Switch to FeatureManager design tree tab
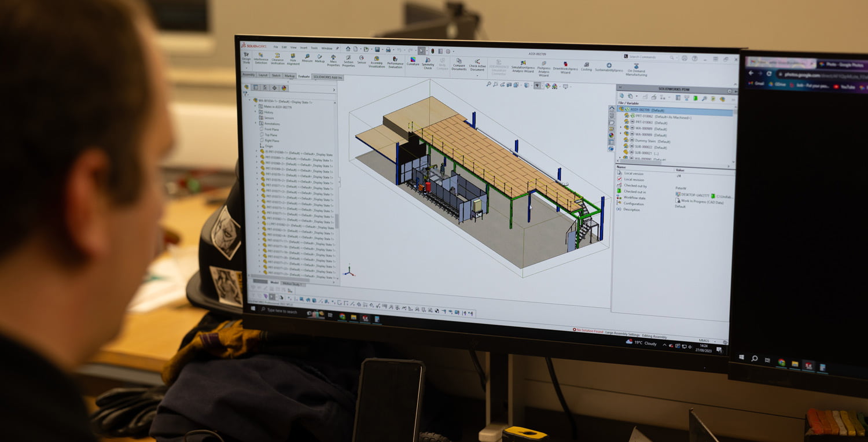The image size is (868, 442). tap(246, 87)
